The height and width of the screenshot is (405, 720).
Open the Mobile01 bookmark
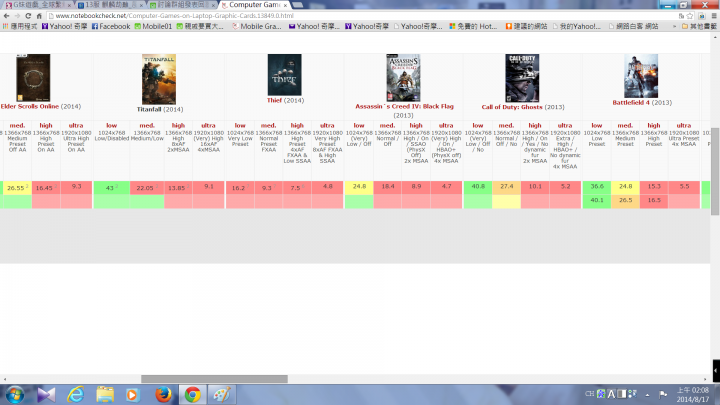point(153,27)
